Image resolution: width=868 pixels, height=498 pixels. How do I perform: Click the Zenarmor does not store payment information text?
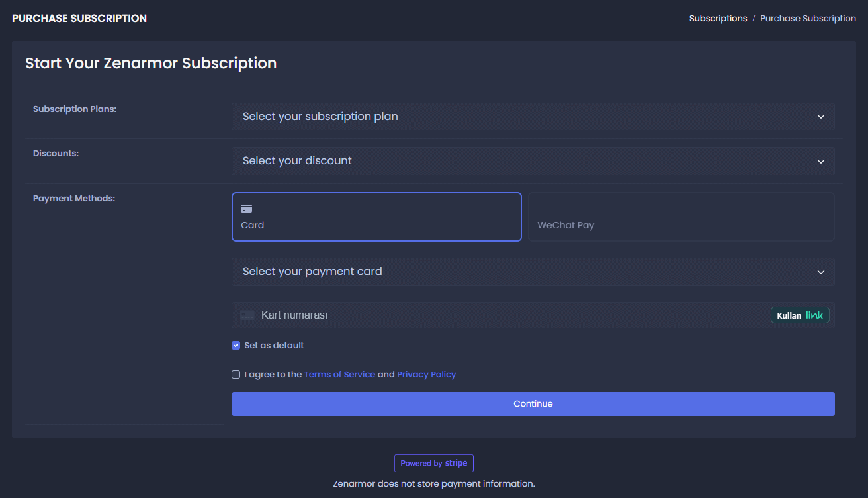click(434, 484)
